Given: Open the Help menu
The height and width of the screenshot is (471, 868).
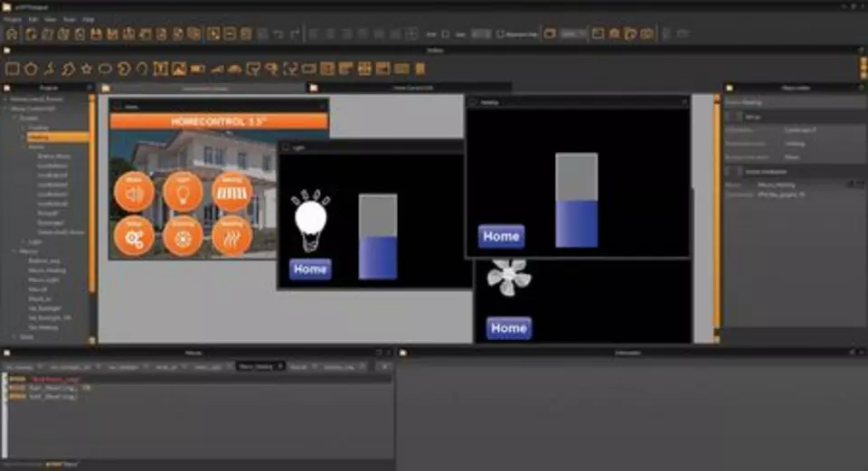Looking at the screenshot, I should tap(88, 19).
